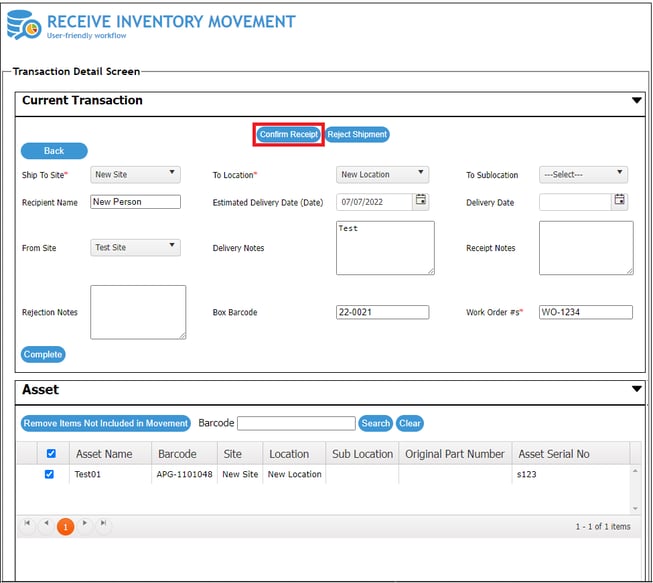The width and height of the screenshot is (653, 583).
Task: Sort by Original Part Number column header
Action: tap(454, 454)
